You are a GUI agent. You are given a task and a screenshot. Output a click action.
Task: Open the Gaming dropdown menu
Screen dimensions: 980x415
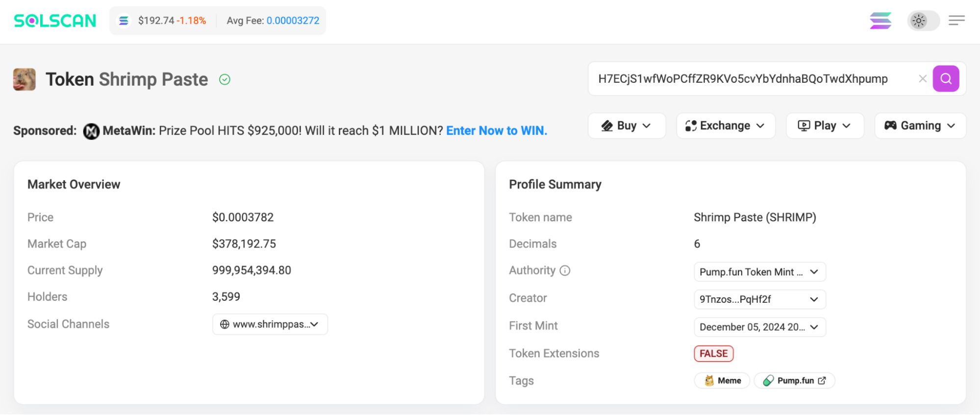pyautogui.click(x=920, y=126)
